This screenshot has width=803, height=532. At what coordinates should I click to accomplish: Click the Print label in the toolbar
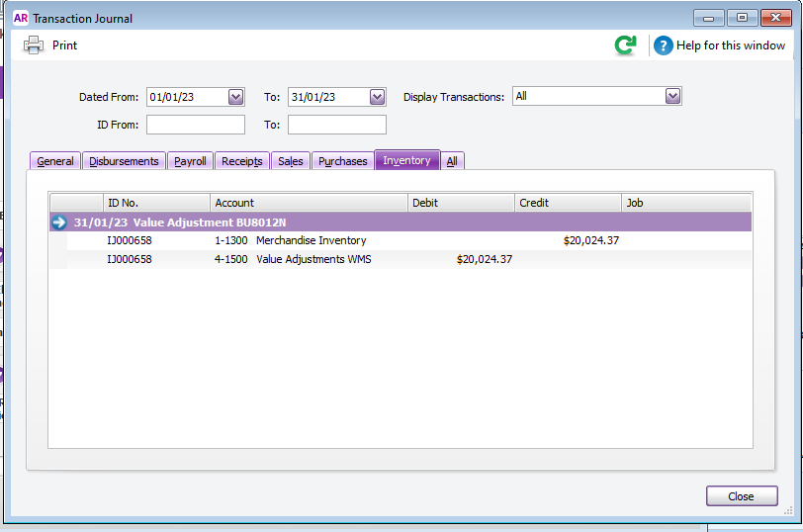64,45
